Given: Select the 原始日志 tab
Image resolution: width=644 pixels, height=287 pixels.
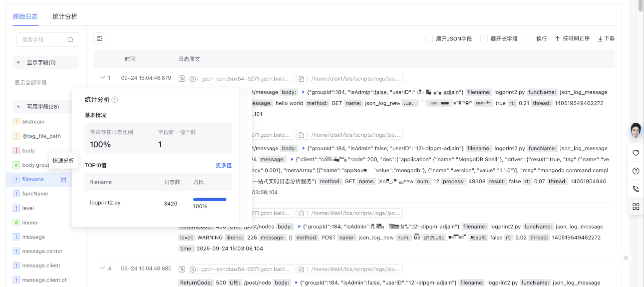Looking at the screenshot, I should 25,16.
